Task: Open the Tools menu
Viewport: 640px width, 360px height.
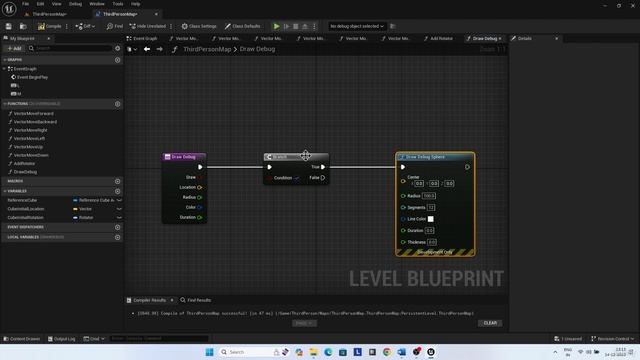Action: click(118, 4)
